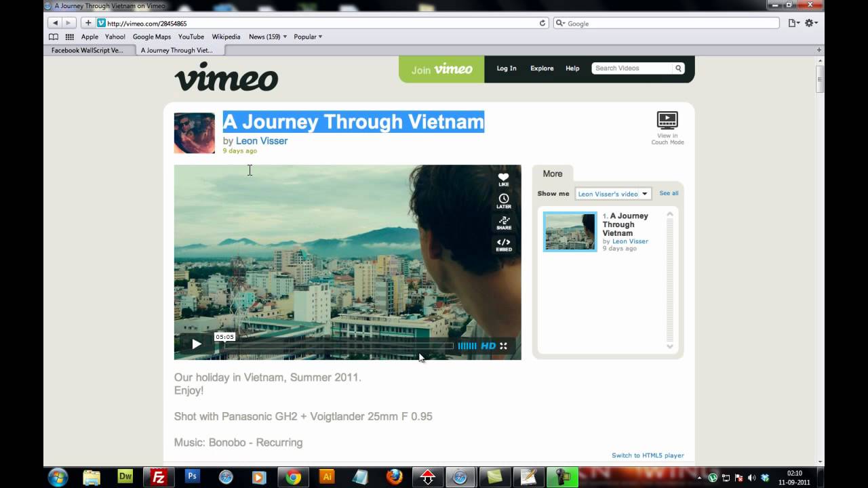
Task: Play the video with the play button
Action: click(196, 344)
